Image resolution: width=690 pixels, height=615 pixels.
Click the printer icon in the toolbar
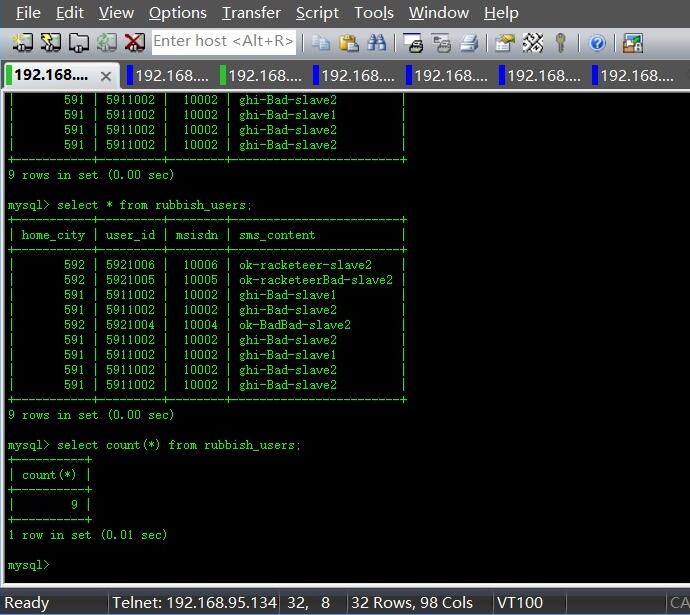coord(468,42)
